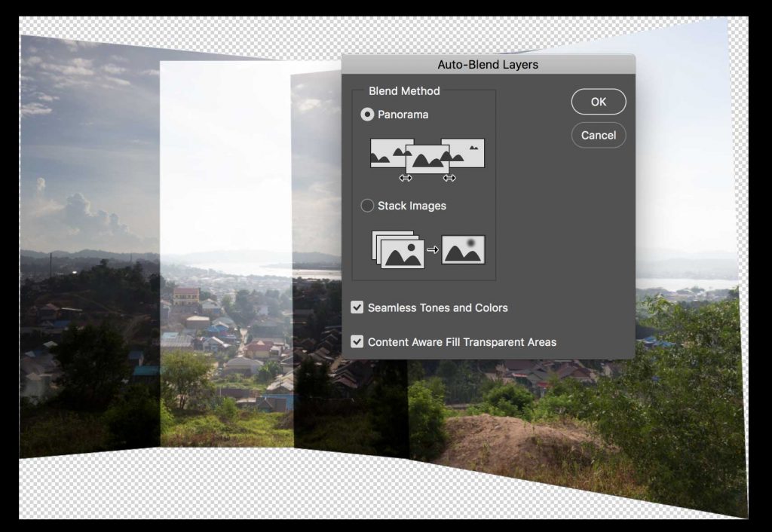The height and width of the screenshot is (532, 772).
Task: Click the cloudy sky in the leftmost photo
Action: coord(89,148)
